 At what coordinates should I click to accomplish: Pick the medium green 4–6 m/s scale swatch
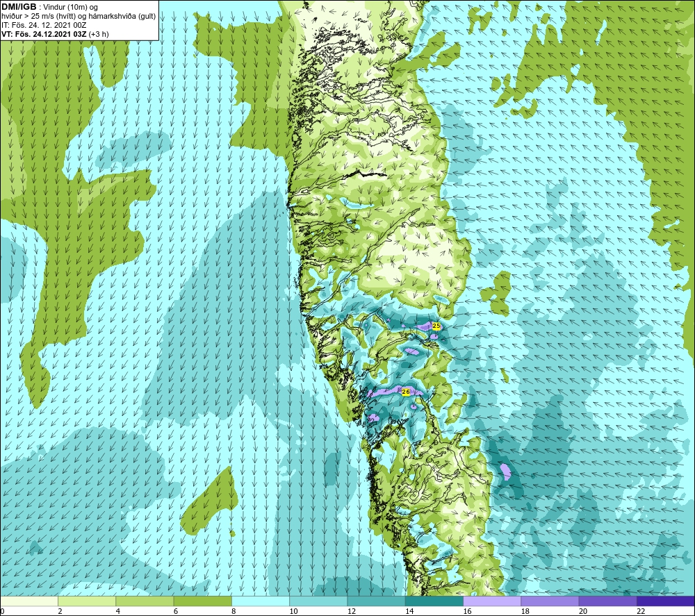coord(145,601)
